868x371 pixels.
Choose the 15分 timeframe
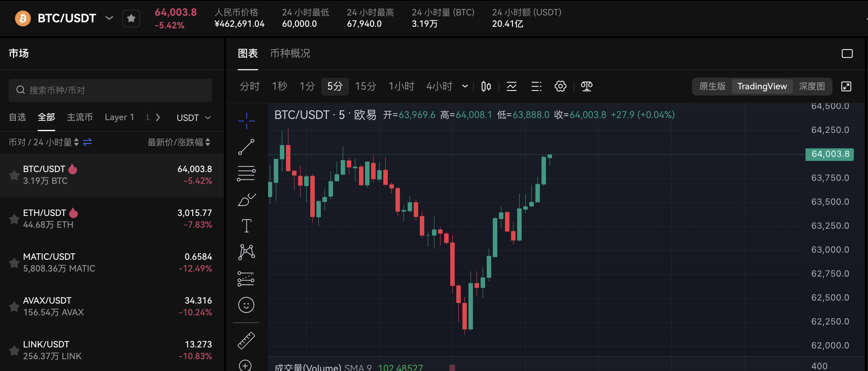point(365,86)
